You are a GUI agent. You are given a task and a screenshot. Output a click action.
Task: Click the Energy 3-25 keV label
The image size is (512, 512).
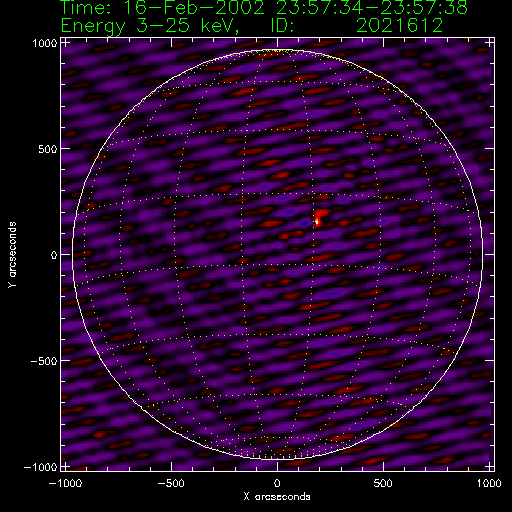click(150, 26)
